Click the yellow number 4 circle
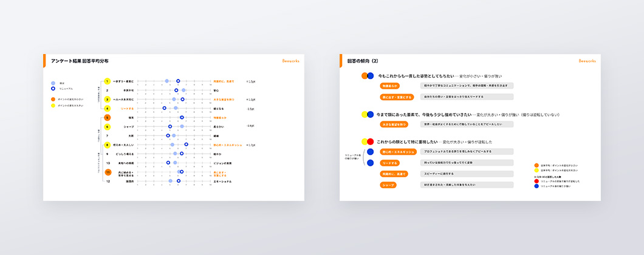This screenshot has width=644, height=255. tap(107, 108)
